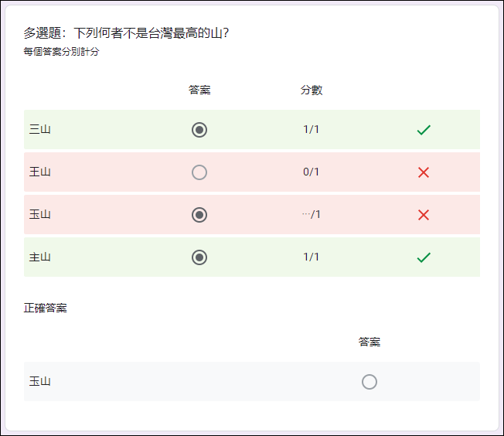The height and width of the screenshot is (436, 504).
Task: Toggle the 玉山 radio in the graded answers
Action: pyautogui.click(x=199, y=215)
